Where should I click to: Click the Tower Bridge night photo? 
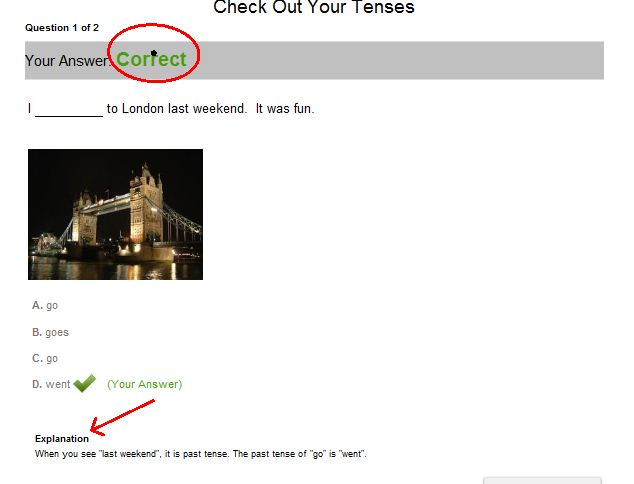pos(115,214)
